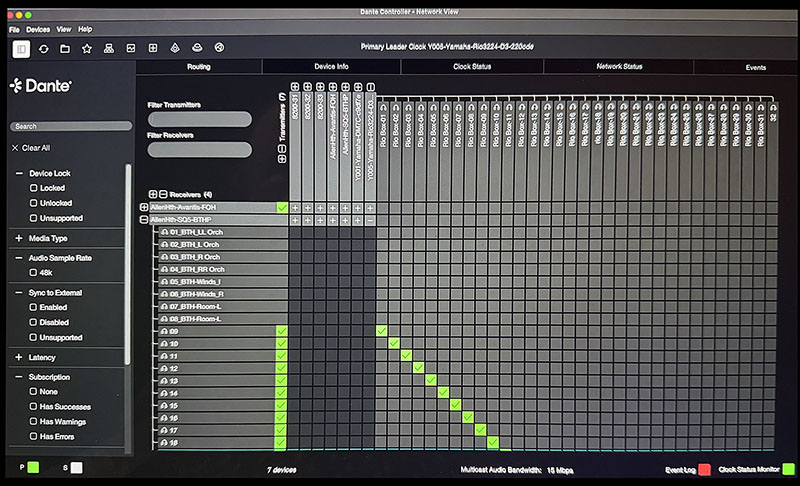Click the boxed plus toolbar icon

[x=153, y=48]
